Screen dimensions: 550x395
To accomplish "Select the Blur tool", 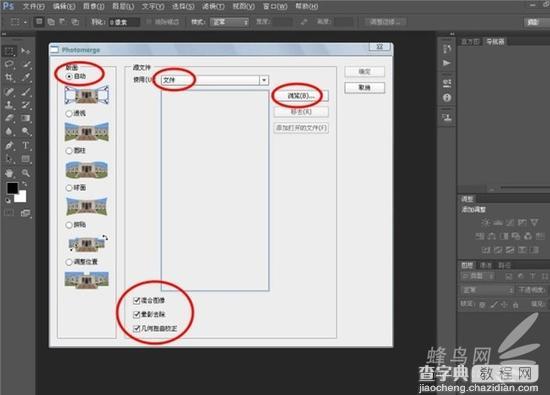I will tap(9, 132).
